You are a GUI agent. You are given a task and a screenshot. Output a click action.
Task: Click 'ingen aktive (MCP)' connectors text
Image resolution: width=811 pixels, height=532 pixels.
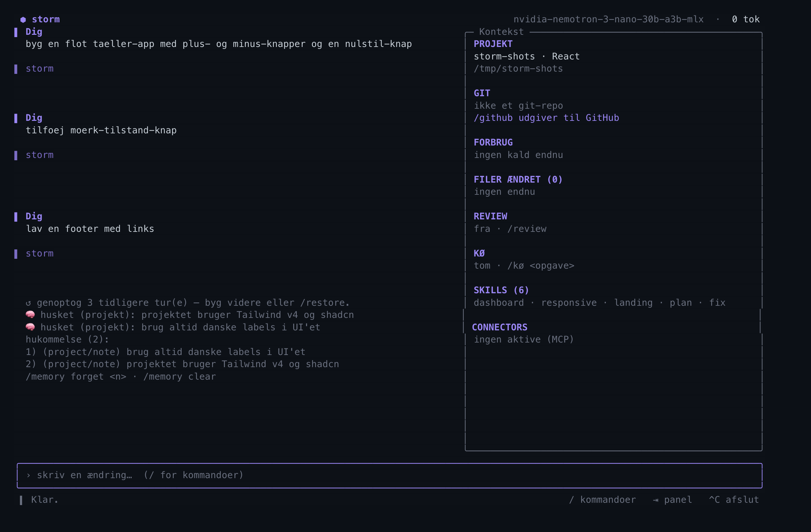click(x=524, y=340)
